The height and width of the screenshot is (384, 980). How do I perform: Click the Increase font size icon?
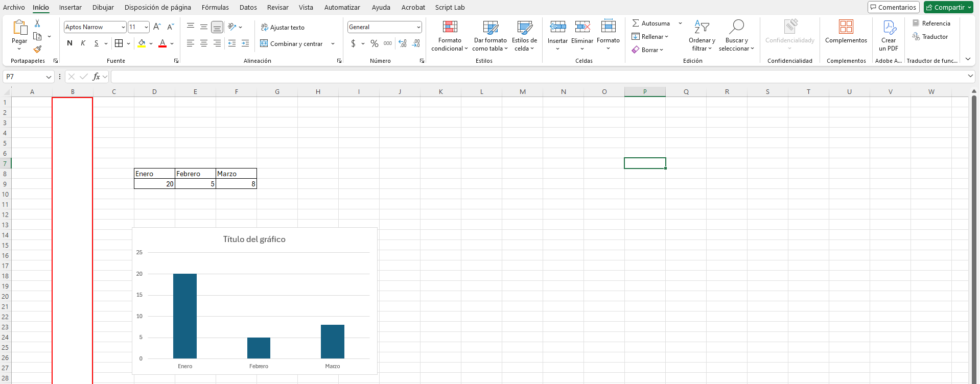pos(157,27)
